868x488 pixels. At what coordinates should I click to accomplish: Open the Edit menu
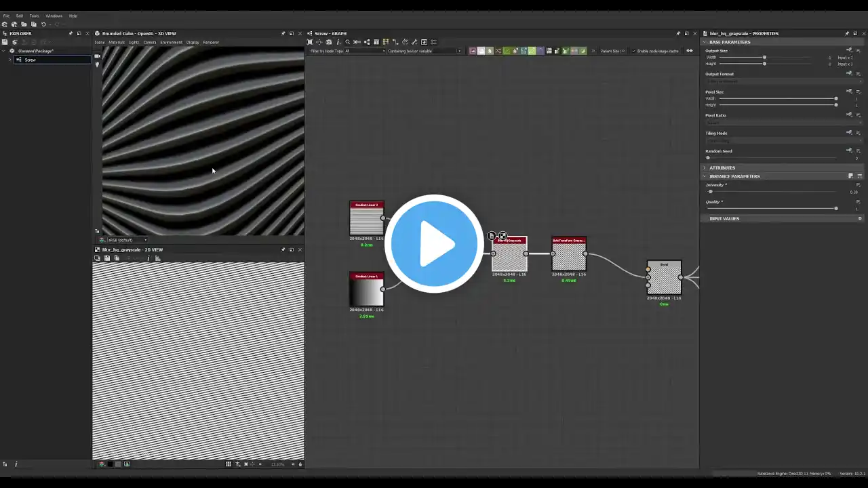19,16
